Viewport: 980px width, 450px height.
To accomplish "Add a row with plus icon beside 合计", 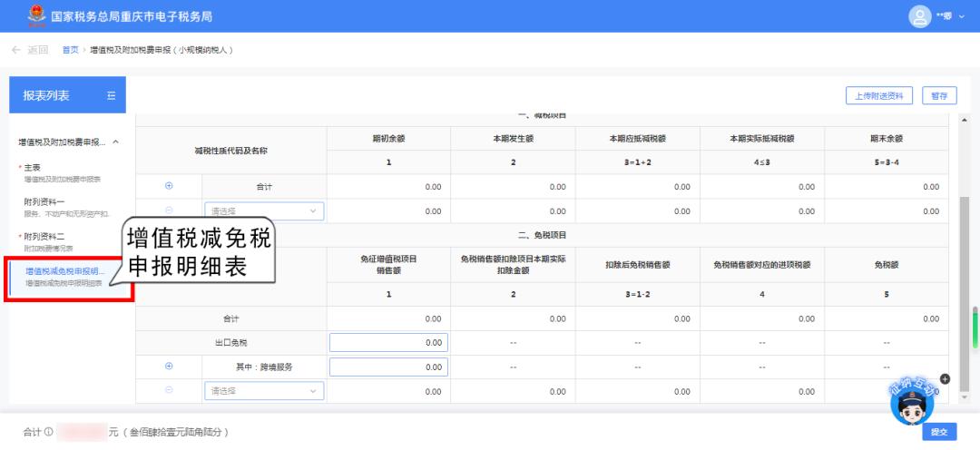I will coord(169,187).
